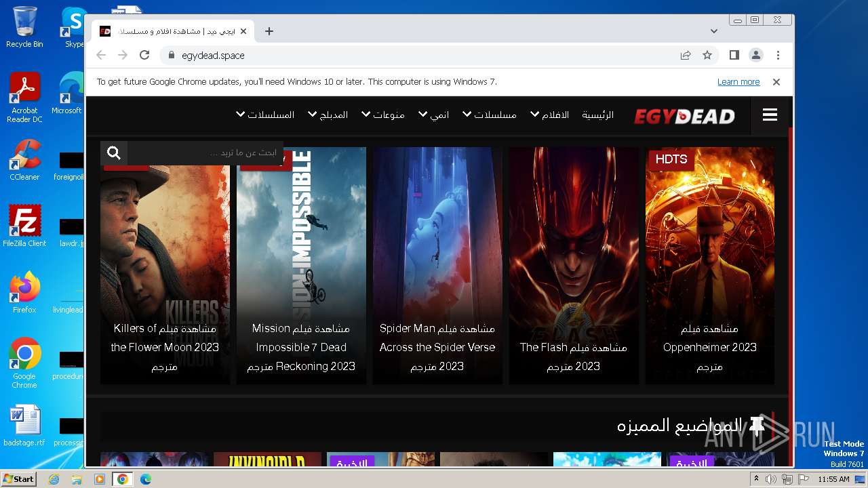Click the Windows Start button
This screenshot has width=868, height=488.
[x=19, y=479]
